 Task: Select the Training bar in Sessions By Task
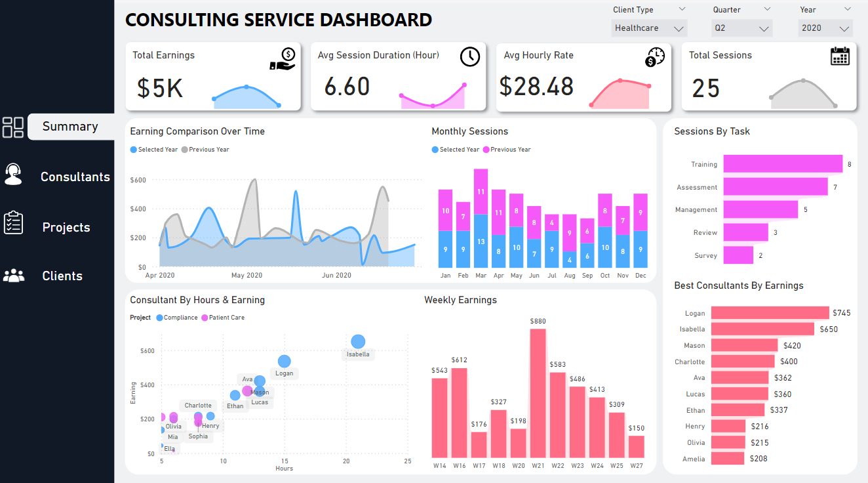click(x=783, y=164)
